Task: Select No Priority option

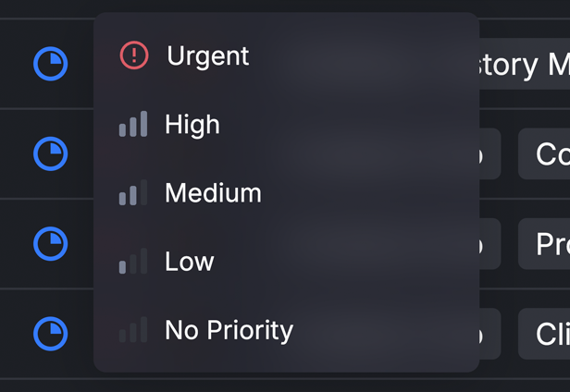Action: tap(287, 330)
